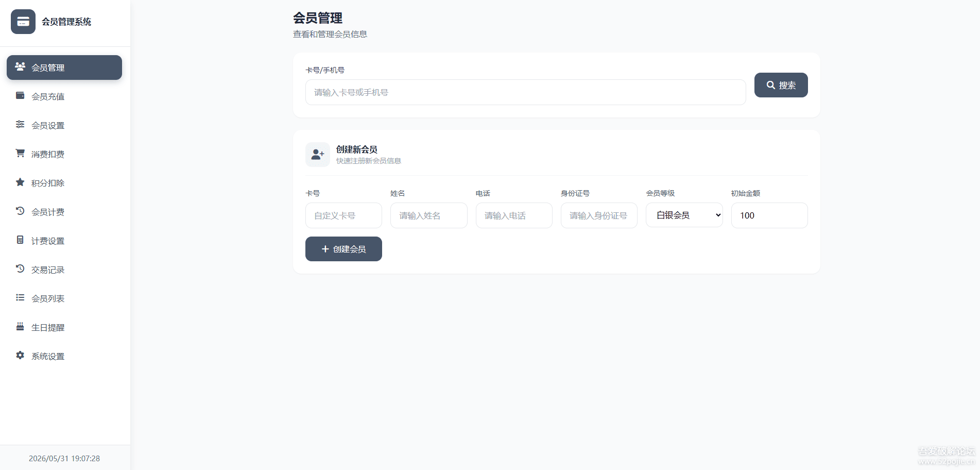980x470 pixels.
Task: Click the shopping cart icon beside 消费扣费
Action: tap(20, 153)
